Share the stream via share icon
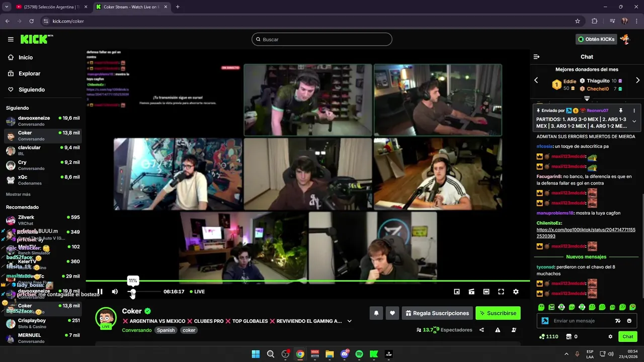Viewport: 644px width, 362px height. (x=482, y=330)
